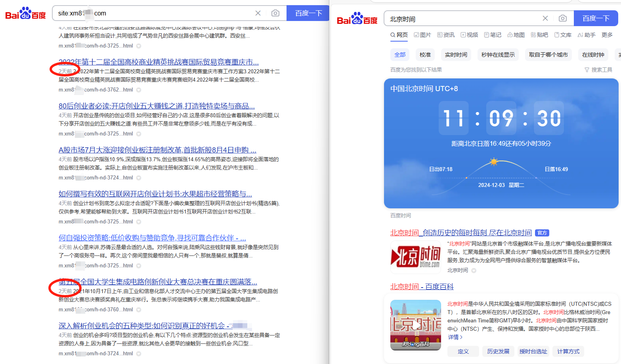The height and width of the screenshot is (364, 621).
Task: Open the 计算方式 section button
Action: 568,351
